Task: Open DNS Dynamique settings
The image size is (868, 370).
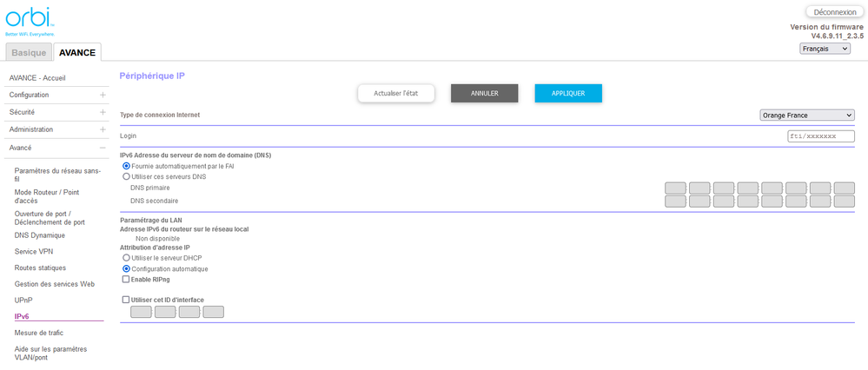Action: (40, 235)
